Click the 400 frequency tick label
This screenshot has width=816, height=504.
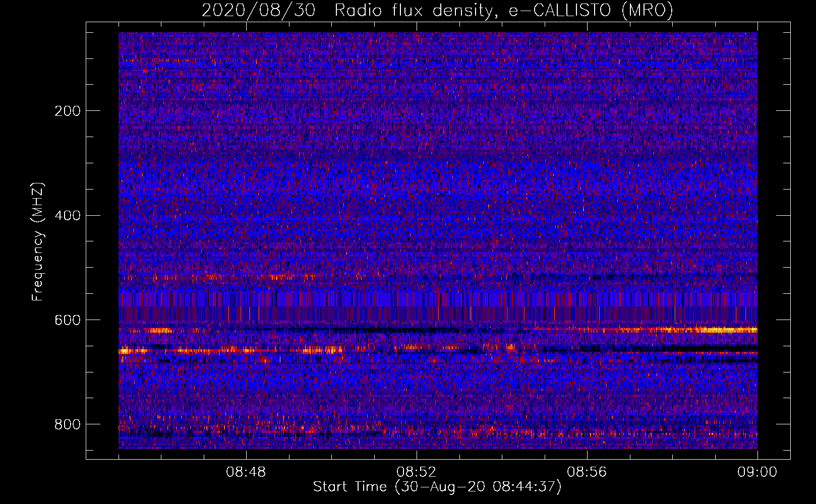point(68,216)
